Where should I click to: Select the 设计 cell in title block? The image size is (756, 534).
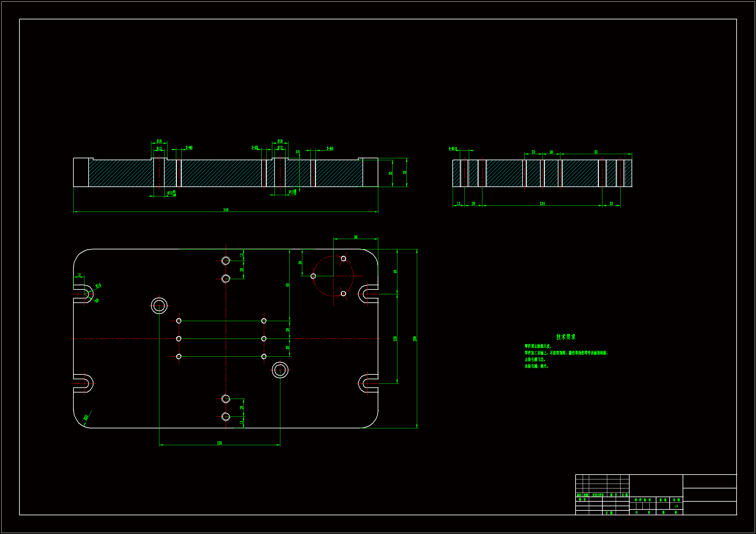point(582,499)
